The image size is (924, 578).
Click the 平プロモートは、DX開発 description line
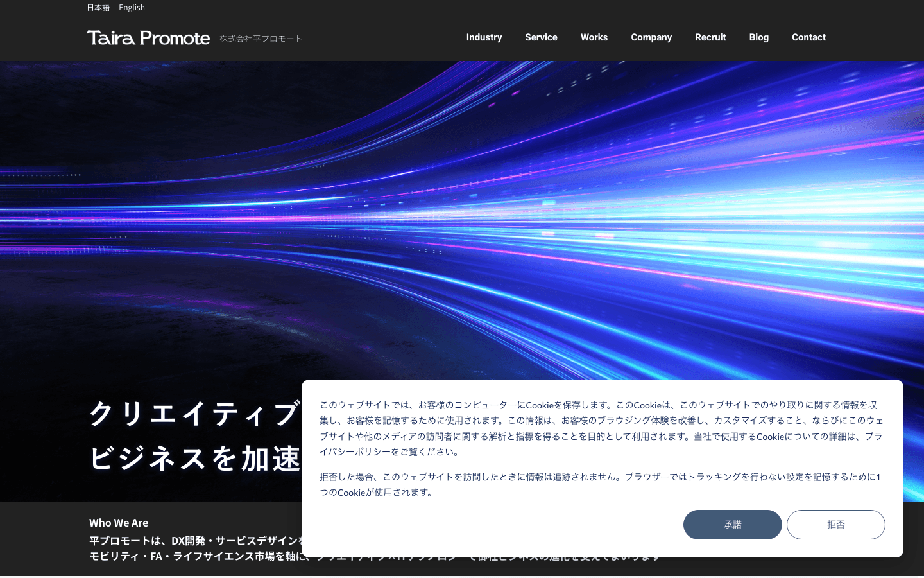coord(196,541)
